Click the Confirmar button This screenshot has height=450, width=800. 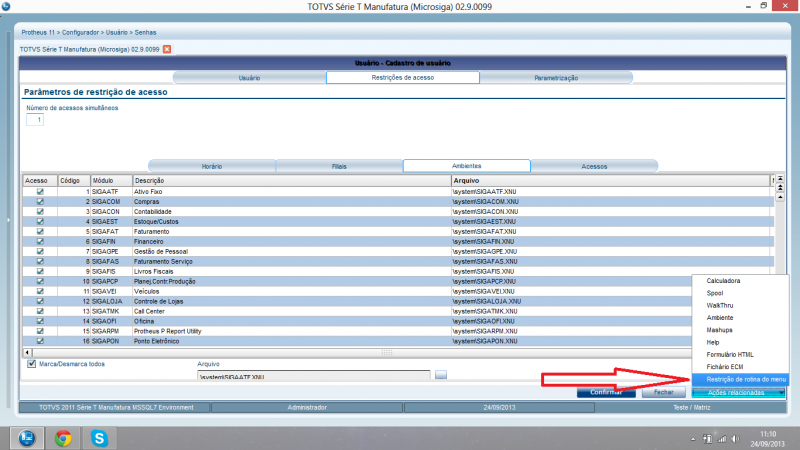[x=606, y=392]
